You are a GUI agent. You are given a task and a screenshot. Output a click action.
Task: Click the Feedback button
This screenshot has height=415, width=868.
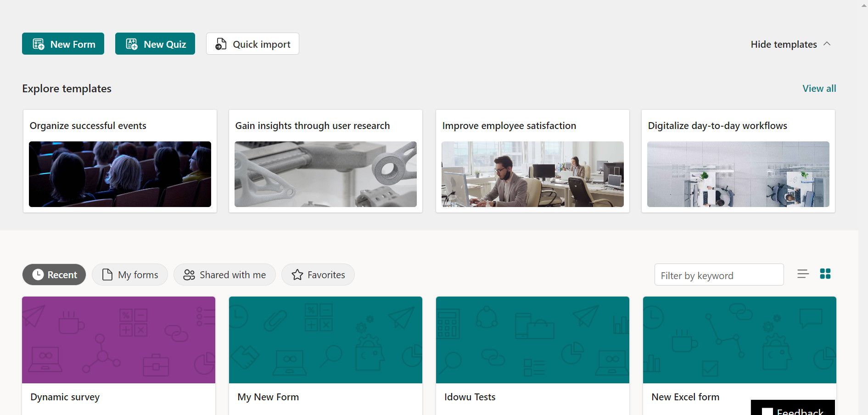pos(792,409)
